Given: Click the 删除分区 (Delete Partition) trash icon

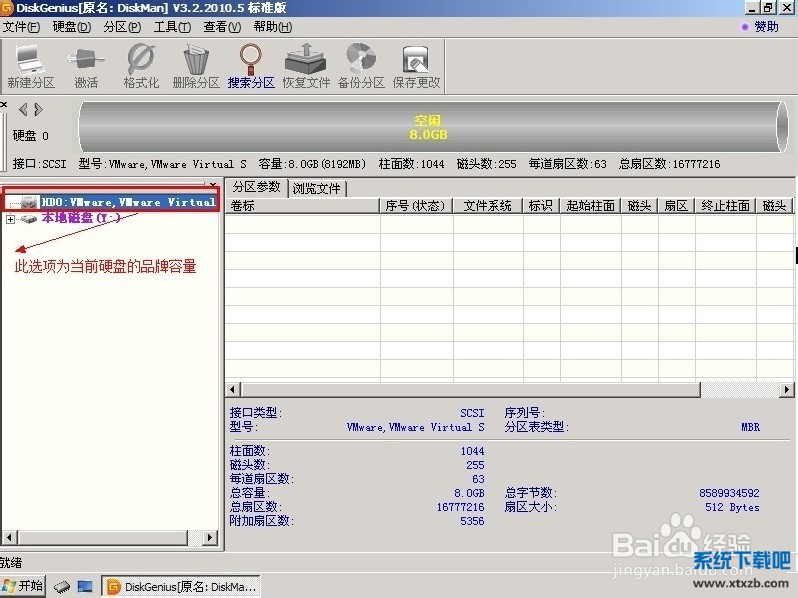Looking at the screenshot, I should (196, 66).
